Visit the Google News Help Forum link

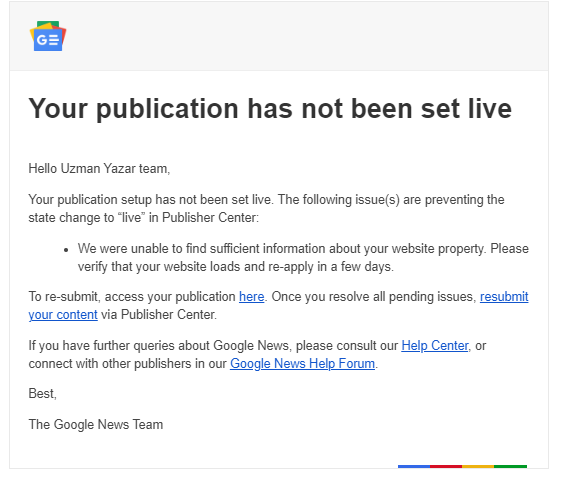pos(302,364)
